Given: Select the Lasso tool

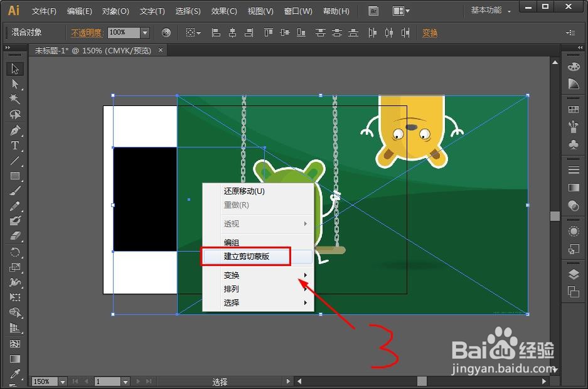Looking at the screenshot, I should click(x=15, y=114).
